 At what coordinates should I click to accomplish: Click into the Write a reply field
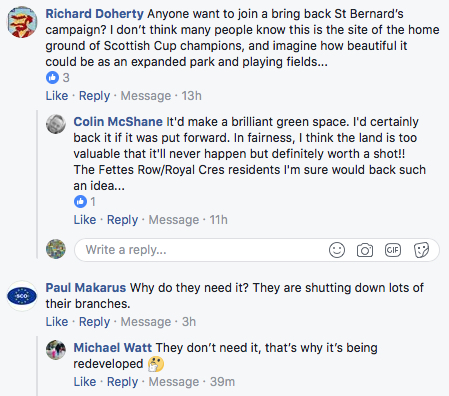point(257,250)
